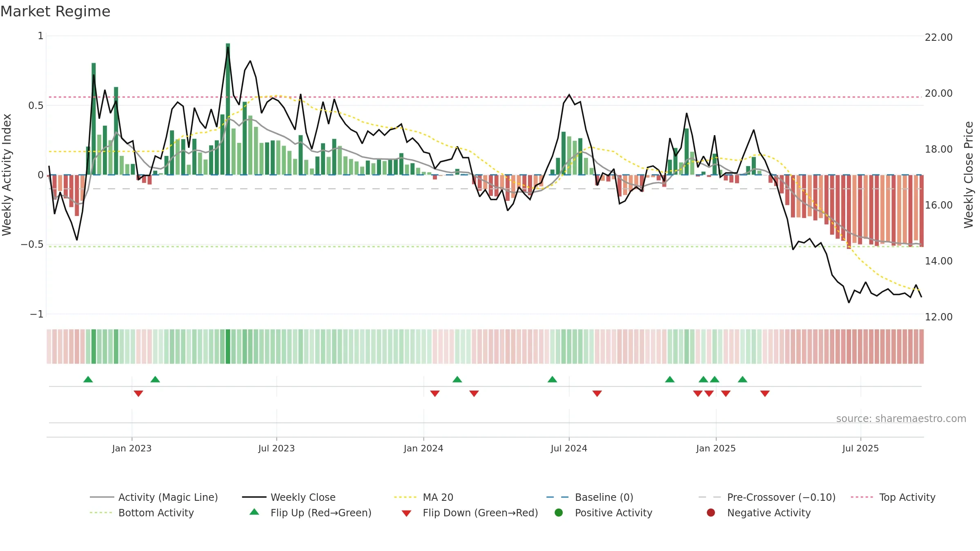Click the last Flip Down marker in 2025
Viewport: 980px width, 551px height.
765,393
